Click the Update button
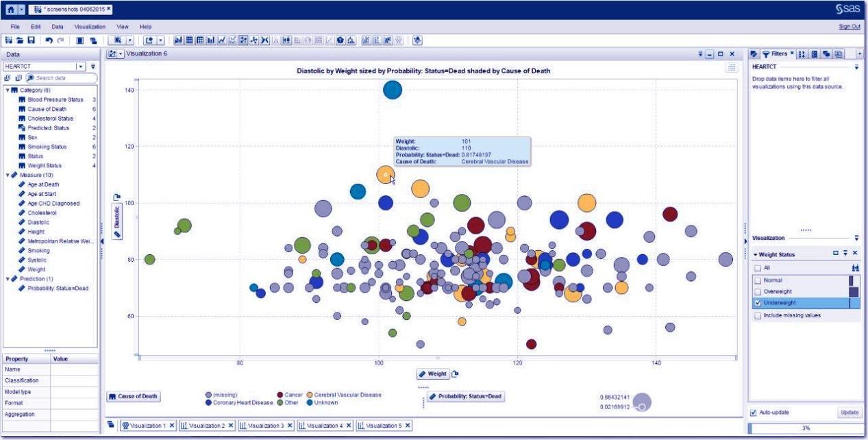Image resolution: width=868 pixels, height=440 pixels. point(848,413)
